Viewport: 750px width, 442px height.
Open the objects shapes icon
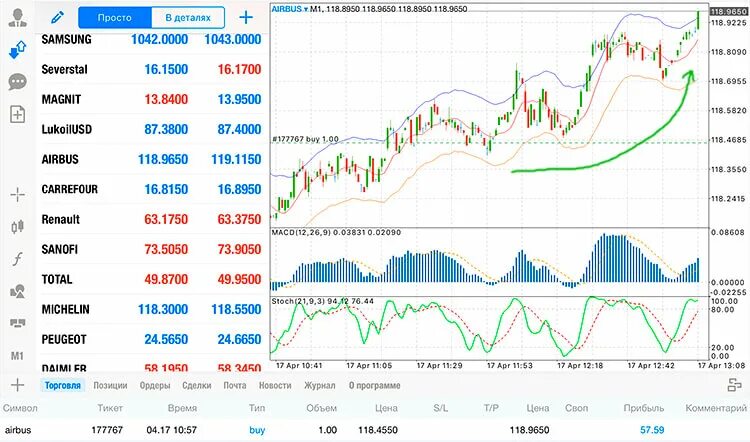[18, 291]
